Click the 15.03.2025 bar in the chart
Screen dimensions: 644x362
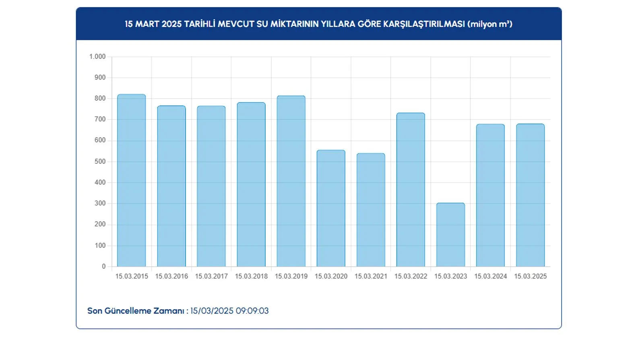530,195
